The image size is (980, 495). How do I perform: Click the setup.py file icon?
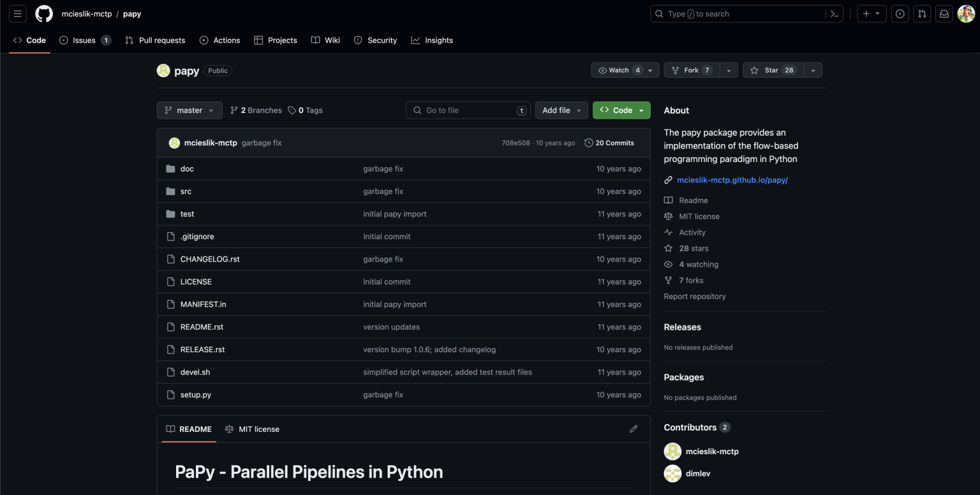170,395
